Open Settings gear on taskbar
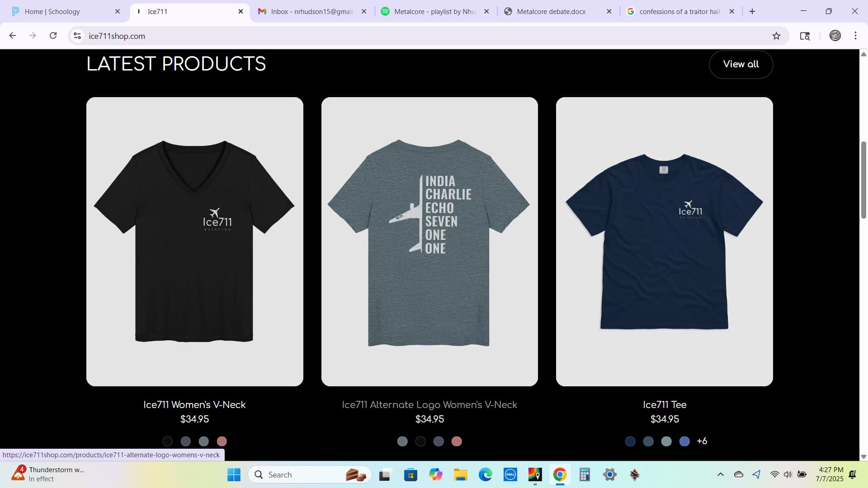Viewport: 868px width, 488px height. point(609,474)
